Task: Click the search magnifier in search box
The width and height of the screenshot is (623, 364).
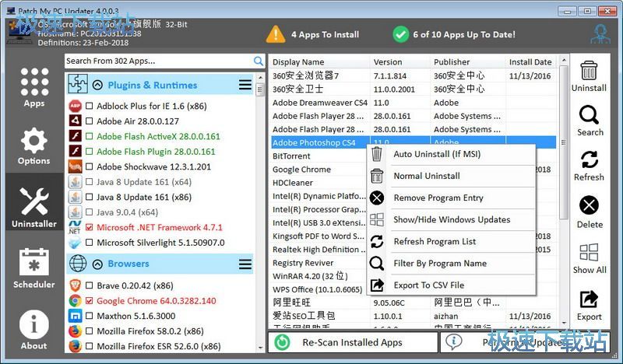Action: [259, 61]
